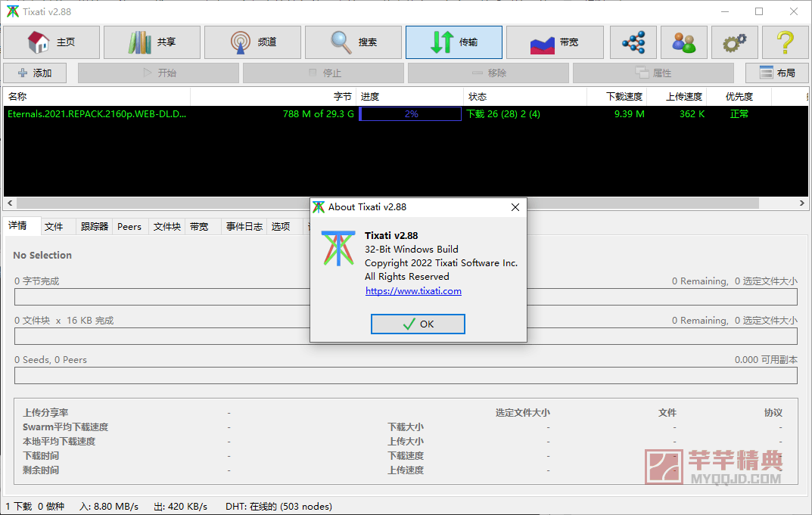Click the 362 K upload speed cell
The height and width of the screenshot is (515, 812).
tap(692, 114)
